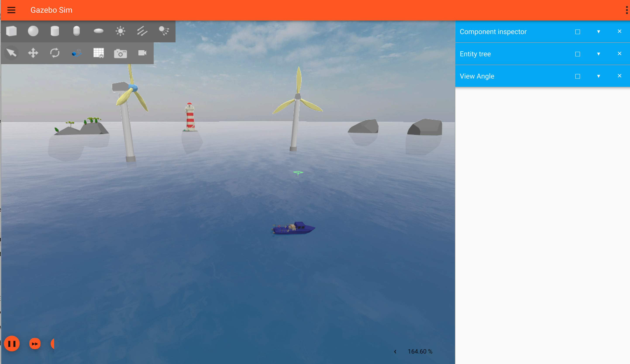Toggle floating for View Angle panel
The image size is (630, 364).
click(578, 76)
